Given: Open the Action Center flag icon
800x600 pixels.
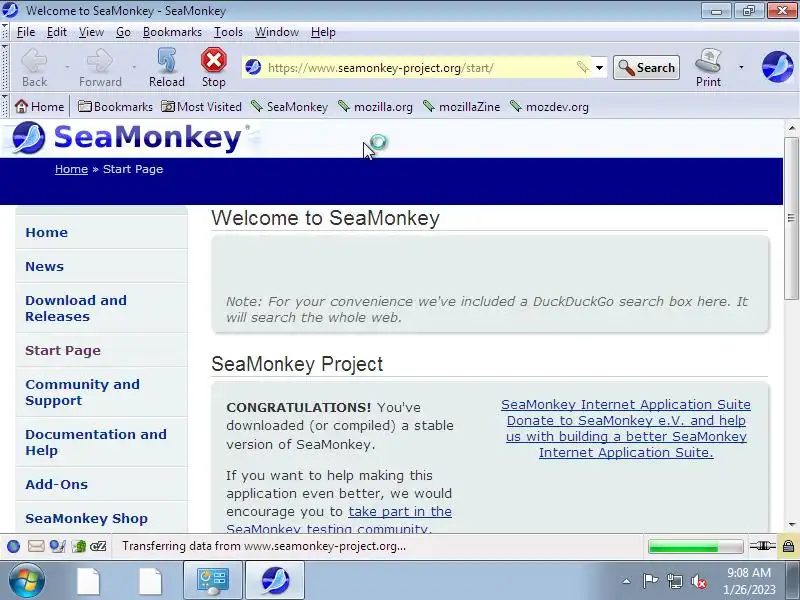Looking at the screenshot, I should [650, 581].
